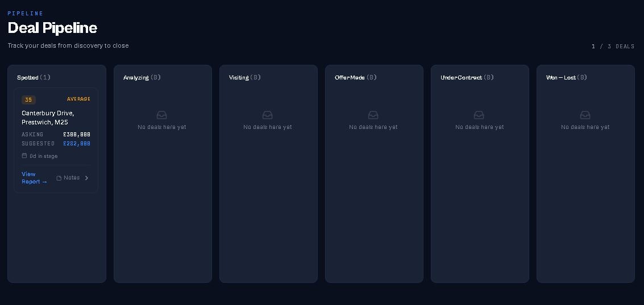Click the calendar icon beside '0d in stage'
The width and height of the screenshot is (644, 305).
[24, 156]
